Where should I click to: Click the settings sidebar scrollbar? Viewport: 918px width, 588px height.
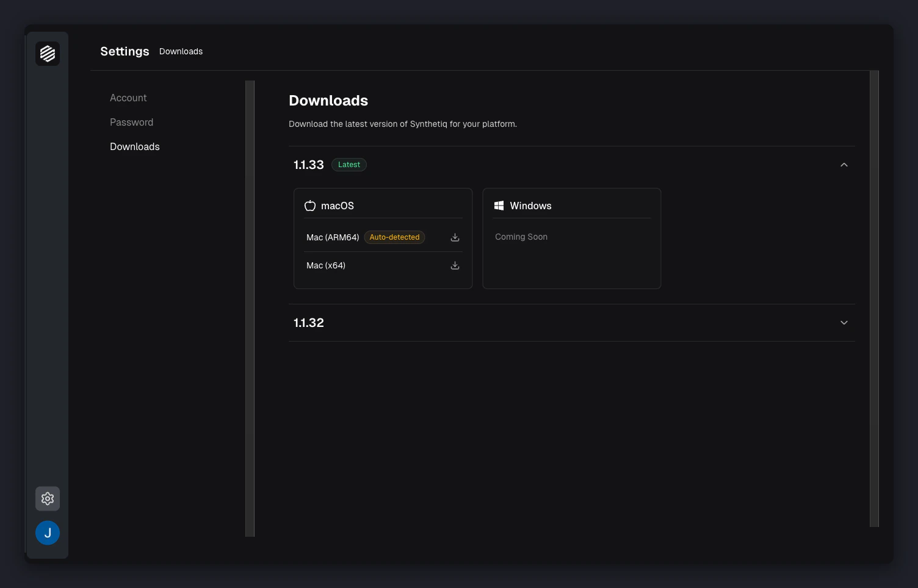(250, 309)
